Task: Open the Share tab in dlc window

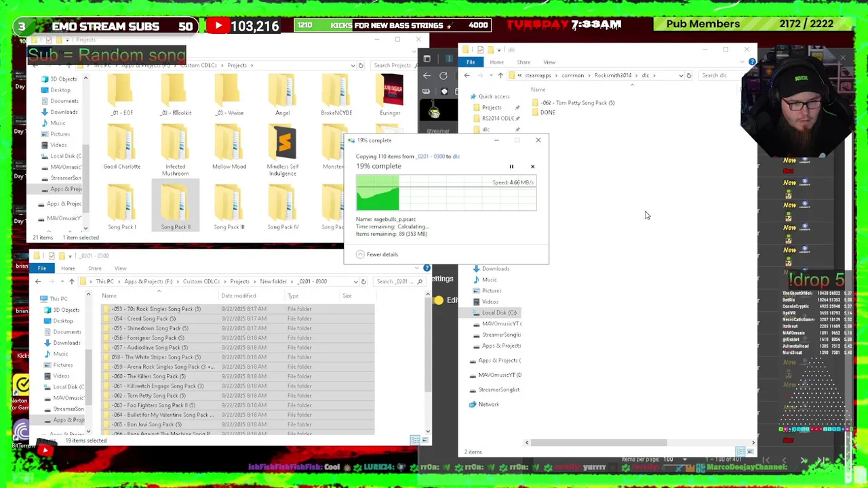Action: coord(524,62)
